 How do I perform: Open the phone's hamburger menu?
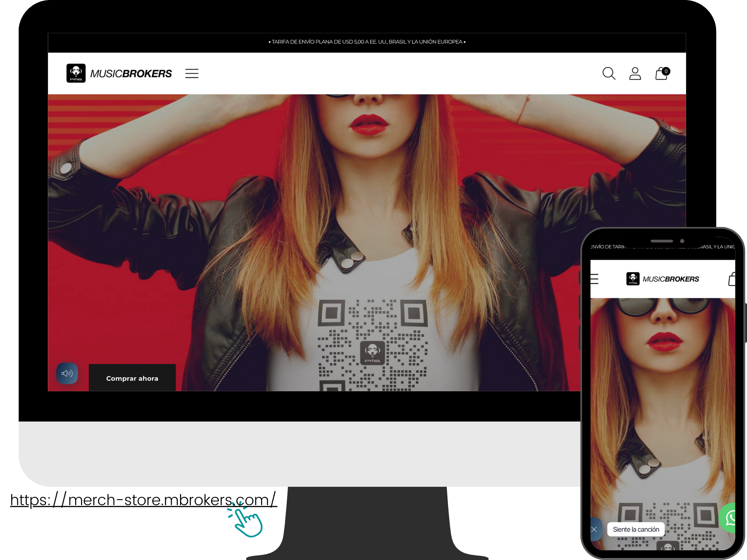[594, 279]
